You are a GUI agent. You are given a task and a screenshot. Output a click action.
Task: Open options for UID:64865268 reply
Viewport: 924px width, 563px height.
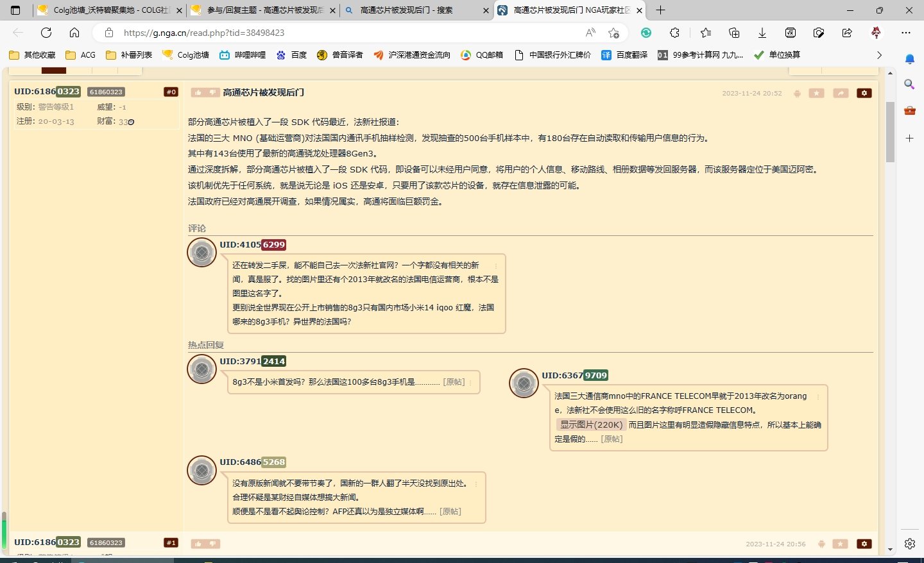pyautogui.click(x=476, y=484)
